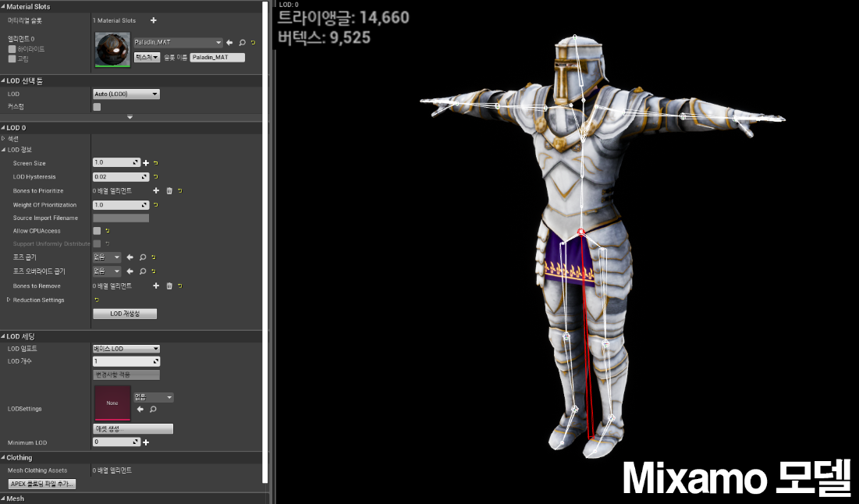Click LOD 재생성 button

[x=125, y=314]
